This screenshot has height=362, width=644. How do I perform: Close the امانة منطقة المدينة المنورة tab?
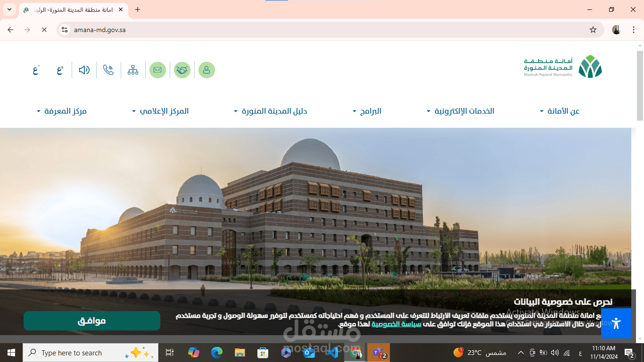pos(121,9)
